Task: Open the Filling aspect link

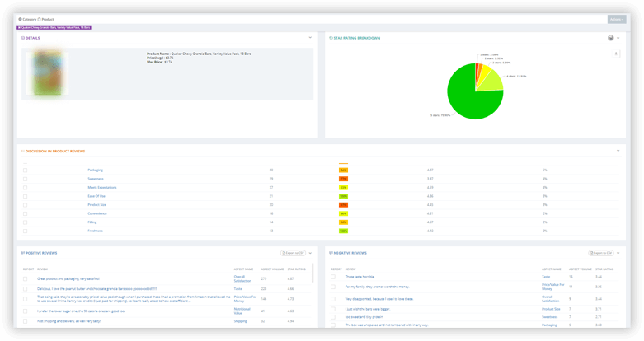Action: [x=92, y=222]
